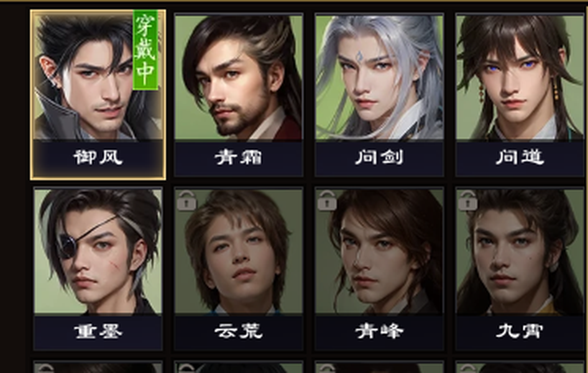This screenshot has height=373, width=588.
Task: Click the 重墨 name label
Action: (98, 331)
